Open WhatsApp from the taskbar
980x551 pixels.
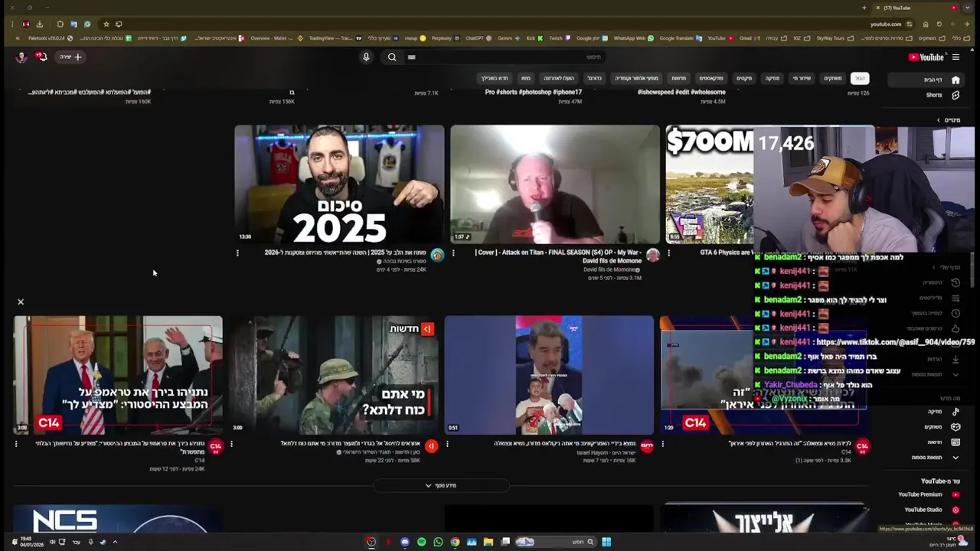coord(438,542)
